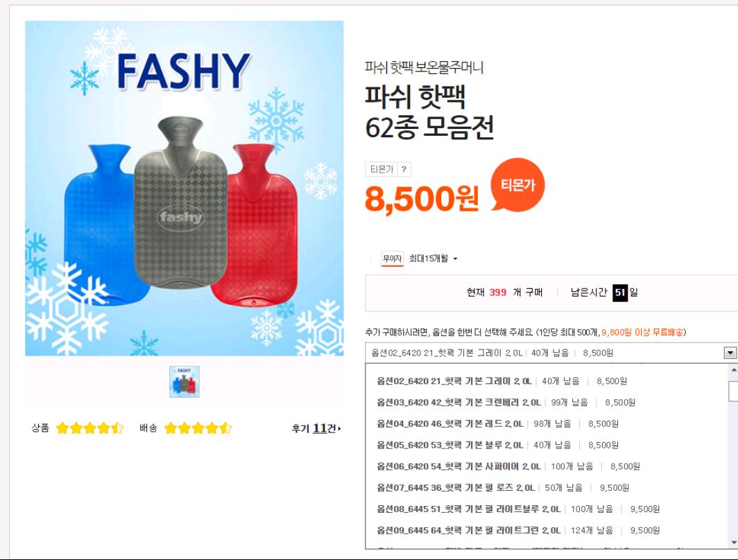Open the 후기 11건 reviews link
Image resolution: width=738 pixels, height=560 pixels.
pyautogui.click(x=316, y=429)
